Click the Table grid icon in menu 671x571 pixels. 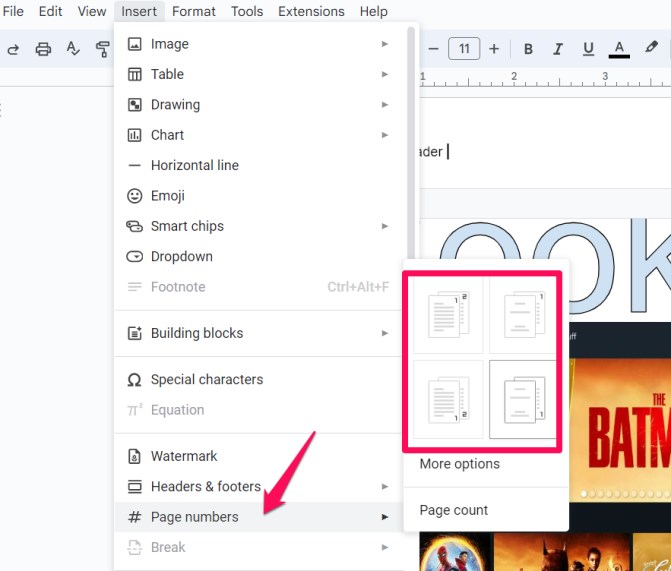[x=134, y=74]
